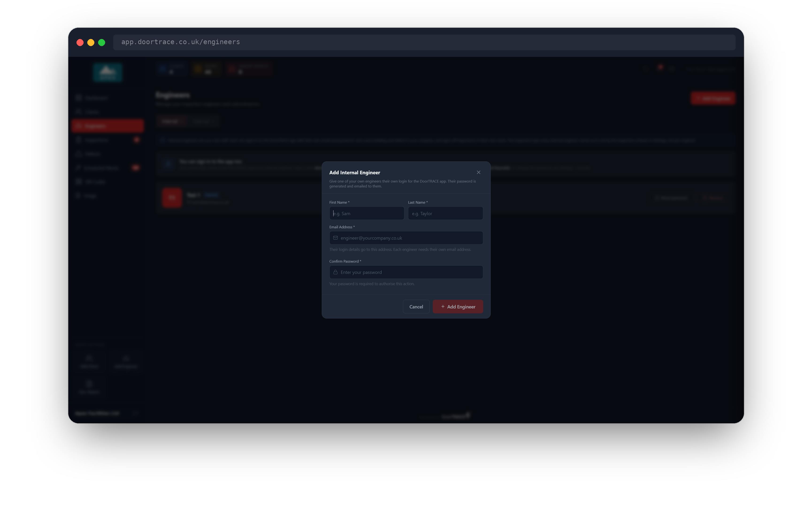
Task: Click the padlock icon in password field
Action: [x=335, y=272]
